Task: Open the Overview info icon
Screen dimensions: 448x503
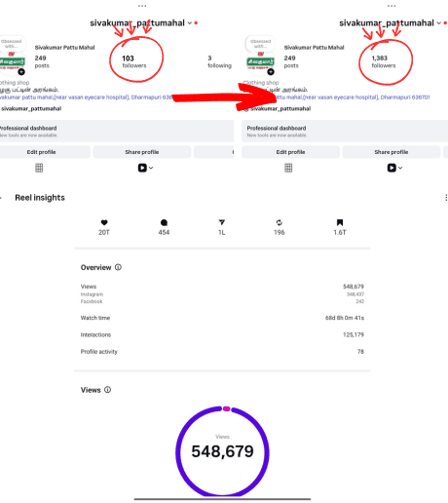Action: (118, 267)
